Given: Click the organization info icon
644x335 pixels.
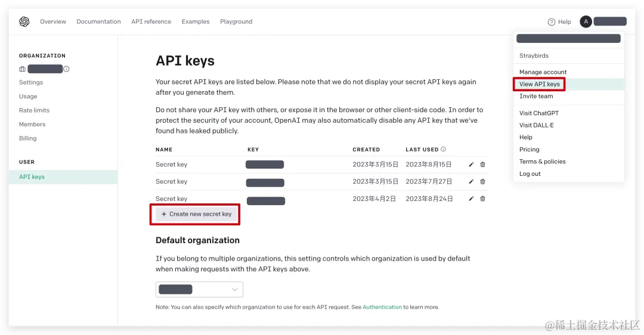Looking at the screenshot, I should [x=66, y=69].
